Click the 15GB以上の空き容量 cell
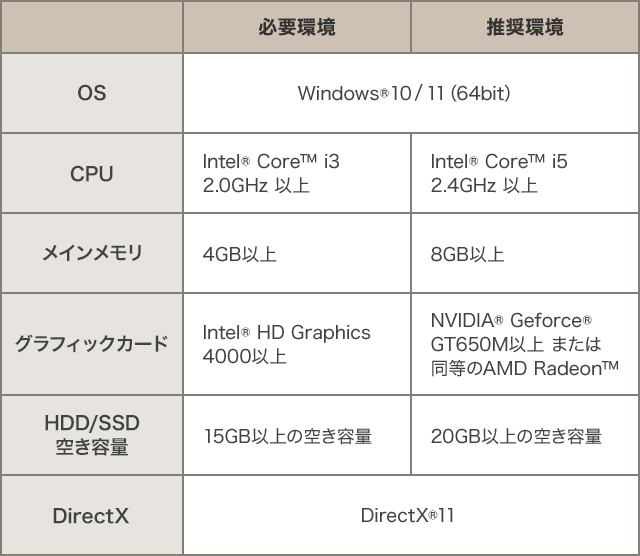 point(297,435)
